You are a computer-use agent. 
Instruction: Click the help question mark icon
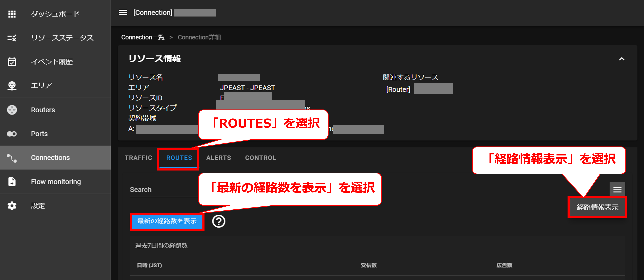(218, 221)
